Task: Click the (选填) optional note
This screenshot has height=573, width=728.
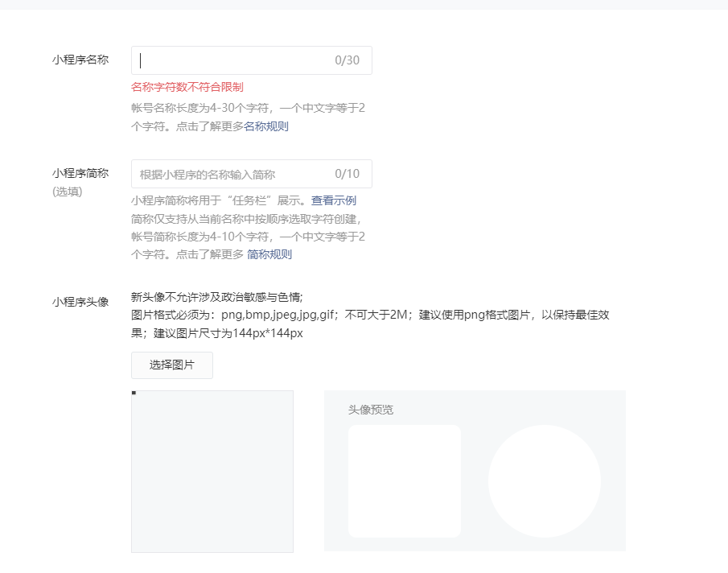Action: (68, 192)
